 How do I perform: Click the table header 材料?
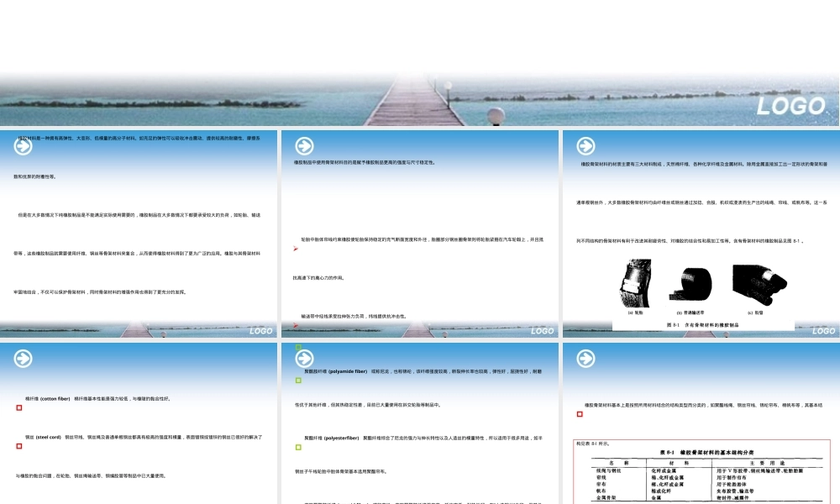680,463
